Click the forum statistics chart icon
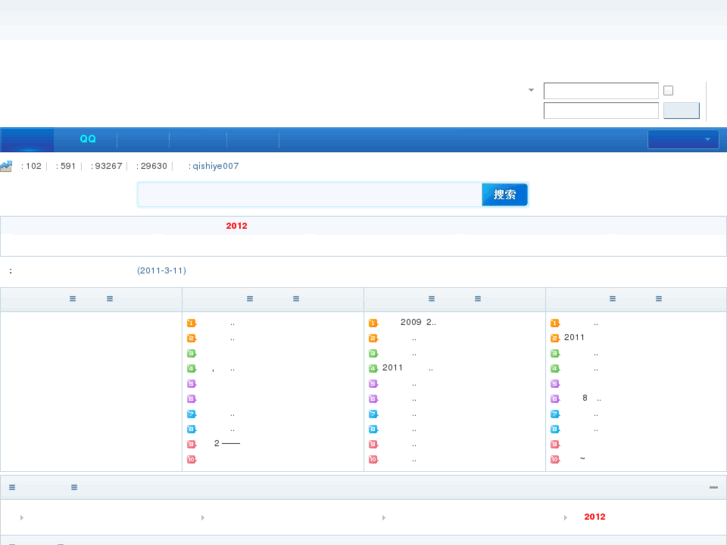The width and height of the screenshot is (727, 545). click(x=6, y=166)
